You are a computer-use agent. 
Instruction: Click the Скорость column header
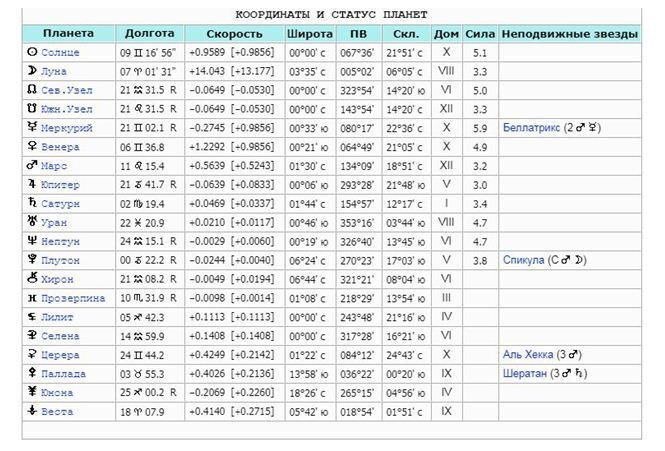click(x=232, y=33)
